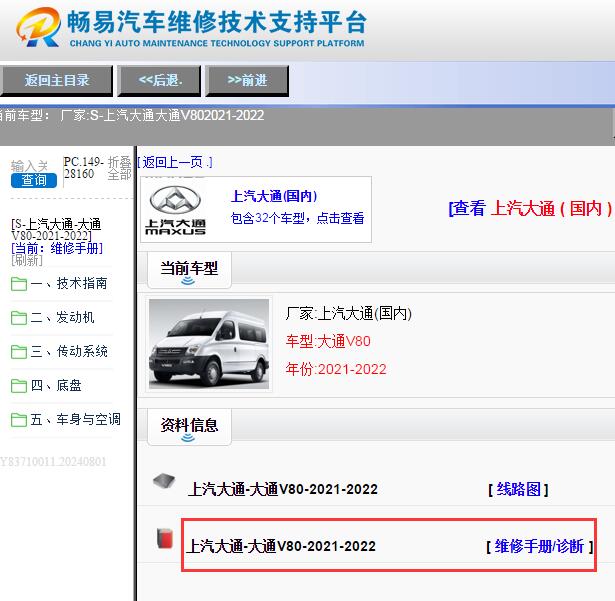The height and width of the screenshot is (601, 615).
Task: Select the 当前车型 tab header
Action: [189, 270]
